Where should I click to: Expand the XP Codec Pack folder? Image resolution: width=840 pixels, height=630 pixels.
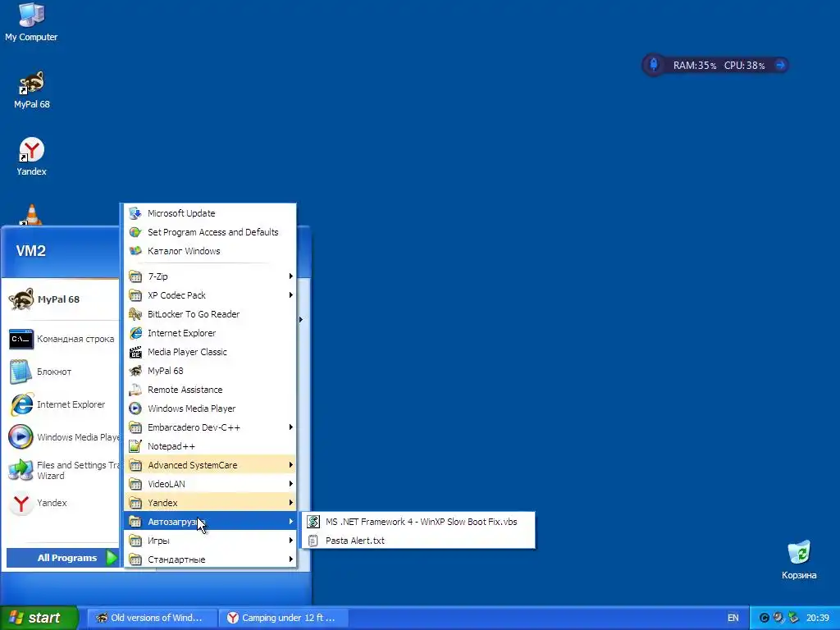pos(210,295)
